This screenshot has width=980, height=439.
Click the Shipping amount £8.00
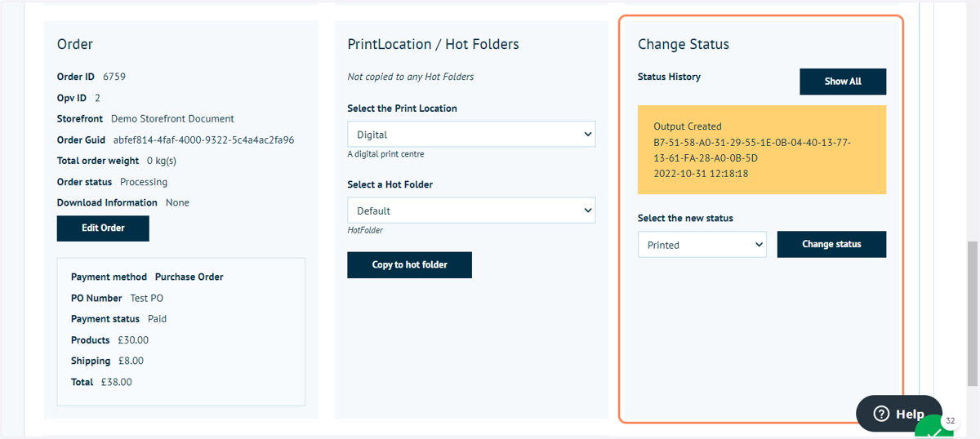[131, 361]
